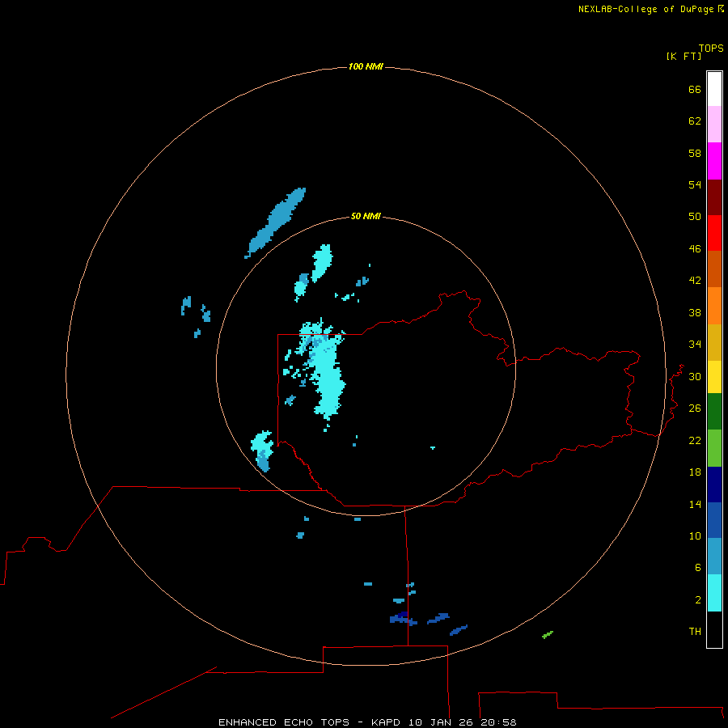Click the navy 22 legend swatch
728x728 pixels.
(714, 485)
